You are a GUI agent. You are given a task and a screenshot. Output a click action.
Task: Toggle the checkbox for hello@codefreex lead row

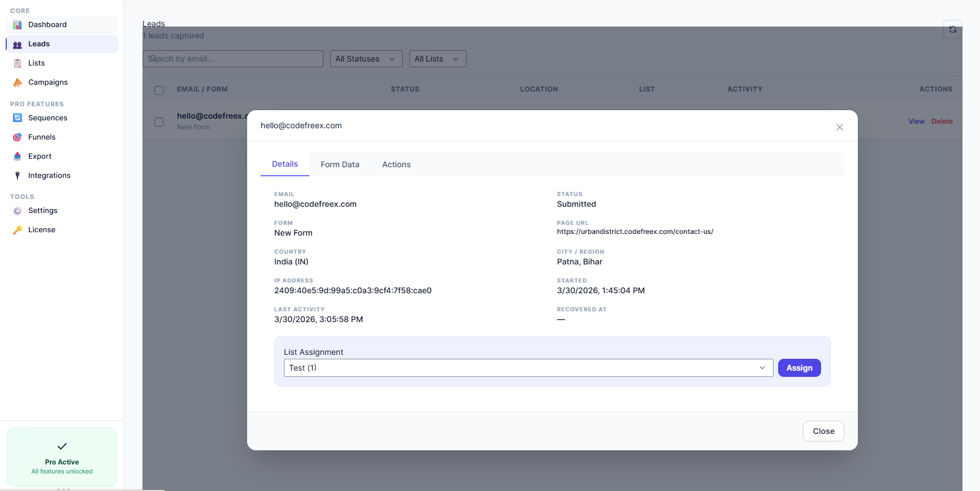coord(159,122)
